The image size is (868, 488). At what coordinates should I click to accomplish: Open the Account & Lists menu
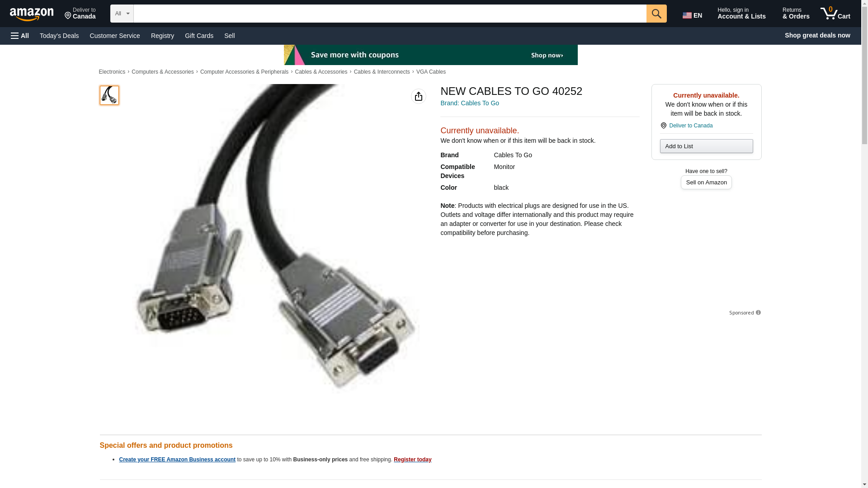click(741, 14)
